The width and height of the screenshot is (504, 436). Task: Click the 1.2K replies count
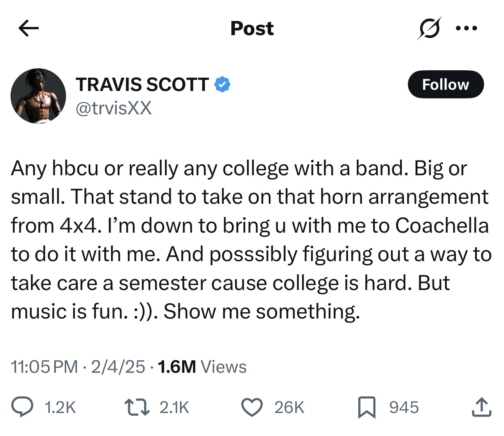click(60, 407)
